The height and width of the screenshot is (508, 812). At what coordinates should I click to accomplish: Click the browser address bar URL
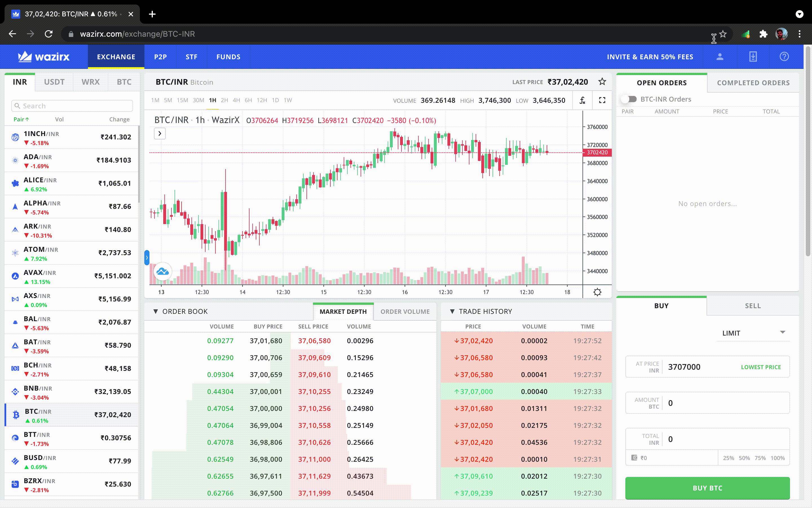click(x=137, y=34)
